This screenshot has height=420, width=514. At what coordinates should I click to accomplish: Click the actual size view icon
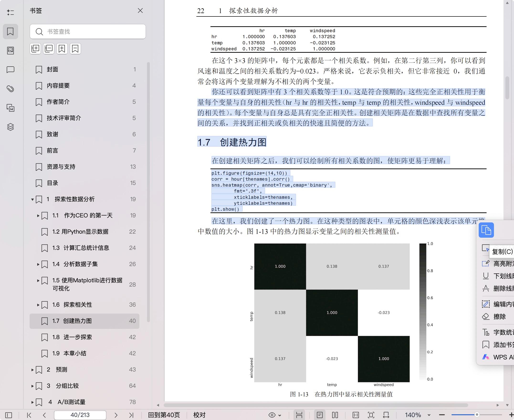356,415
